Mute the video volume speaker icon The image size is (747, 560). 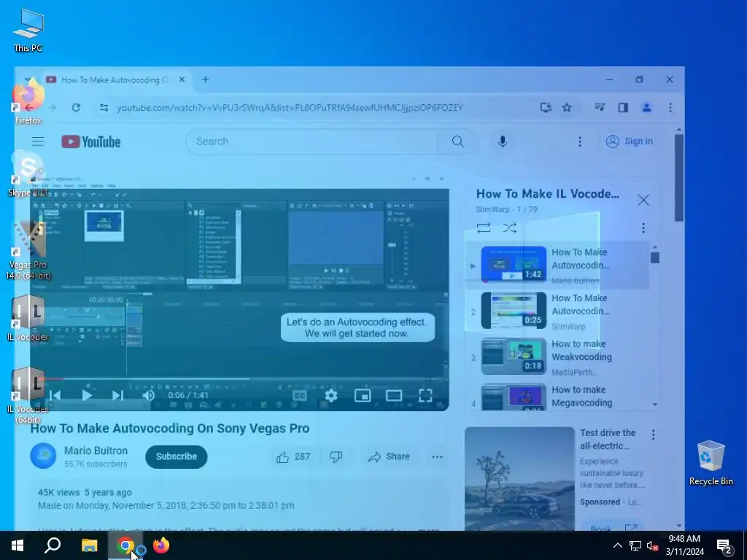[x=149, y=395]
